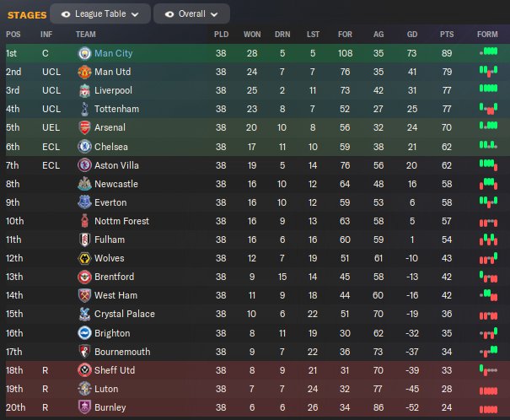Screen dimensions: 510x420
Task: Open the League Table dropdown
Action: [100, 14]
